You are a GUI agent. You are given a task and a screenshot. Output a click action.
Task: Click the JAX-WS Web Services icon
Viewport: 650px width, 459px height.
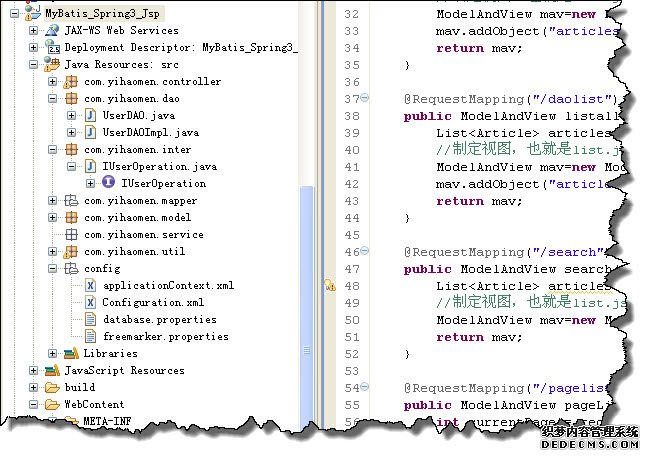pos(51,30)
